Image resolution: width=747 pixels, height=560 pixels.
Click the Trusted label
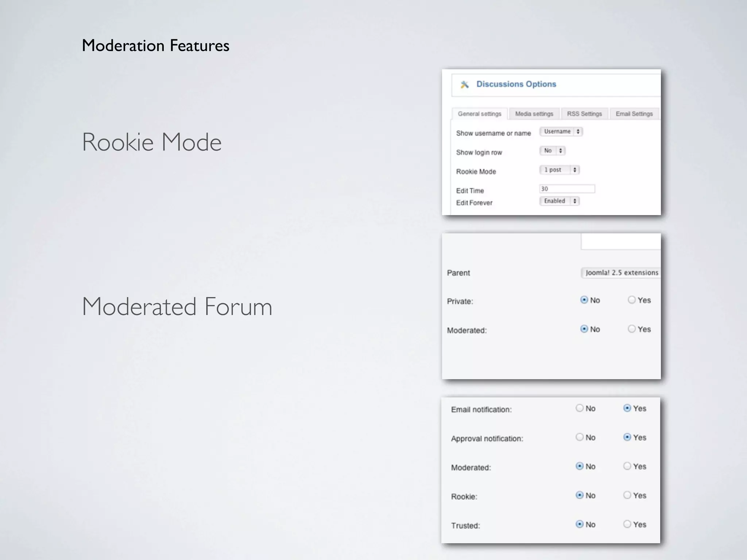[x=465, y=526]
